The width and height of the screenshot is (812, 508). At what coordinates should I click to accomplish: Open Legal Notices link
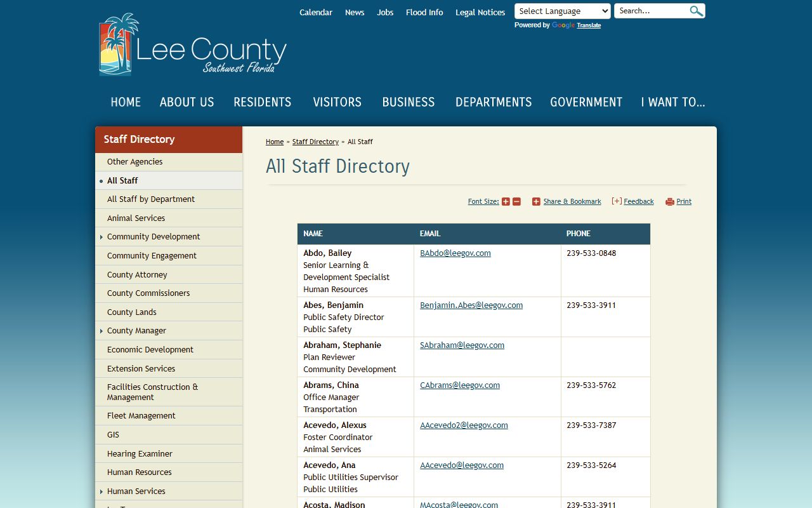click(480, 12)
